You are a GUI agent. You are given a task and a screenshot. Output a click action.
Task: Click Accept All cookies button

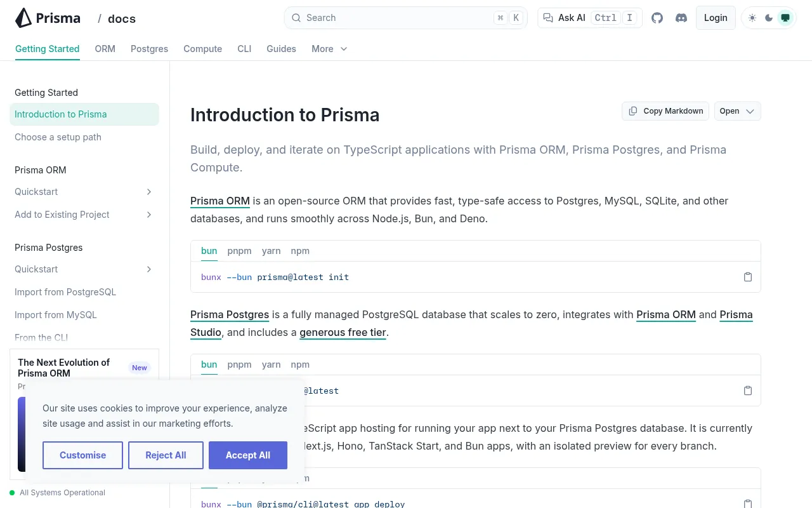(248, 455)
